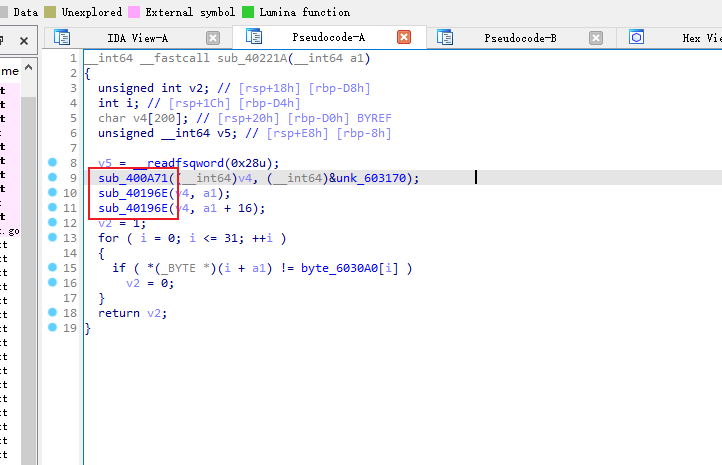Click line number 1 in gutter
Viewport: 722px width, 465px height.
(73, 58)
